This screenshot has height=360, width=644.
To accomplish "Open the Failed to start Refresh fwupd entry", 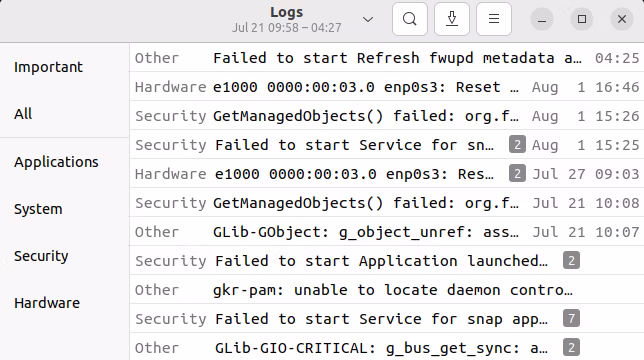I will 387,58.
